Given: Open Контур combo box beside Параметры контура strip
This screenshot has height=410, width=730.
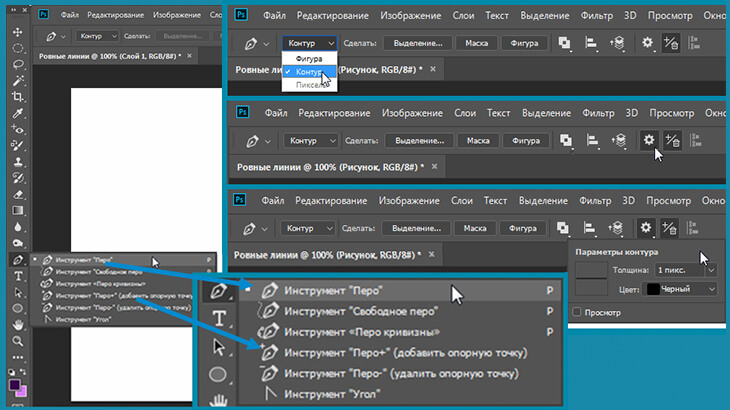Looking at the screenshot, I should pyautogui.click(x=307, y=228).
